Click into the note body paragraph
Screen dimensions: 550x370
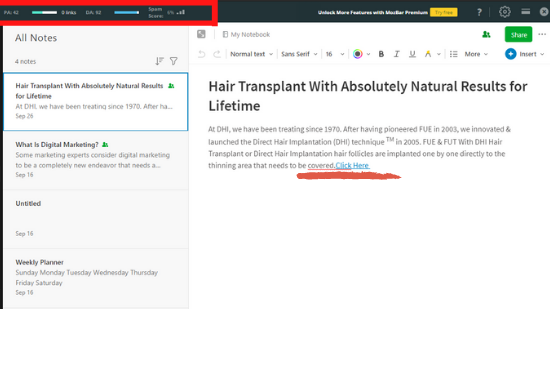click(x=359, y=147)
